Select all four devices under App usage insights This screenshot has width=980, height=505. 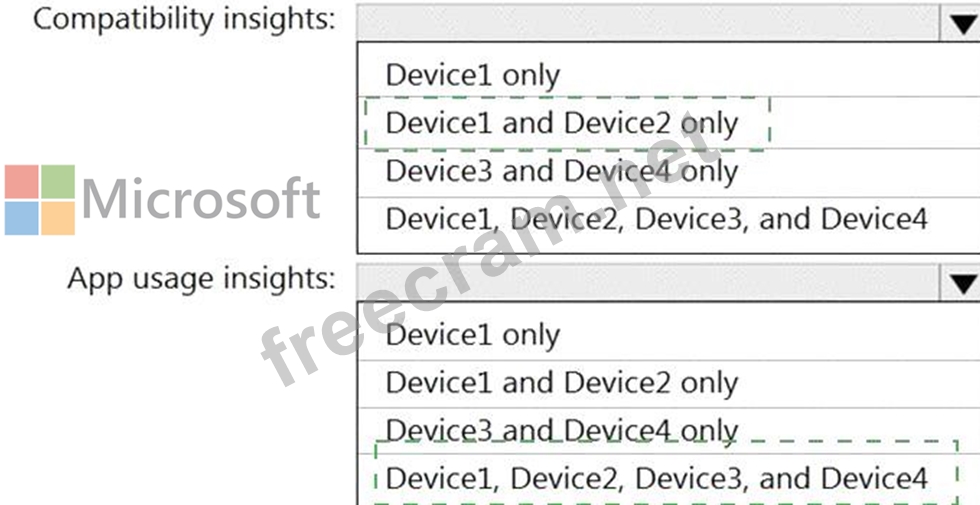[x=668, y=479]
